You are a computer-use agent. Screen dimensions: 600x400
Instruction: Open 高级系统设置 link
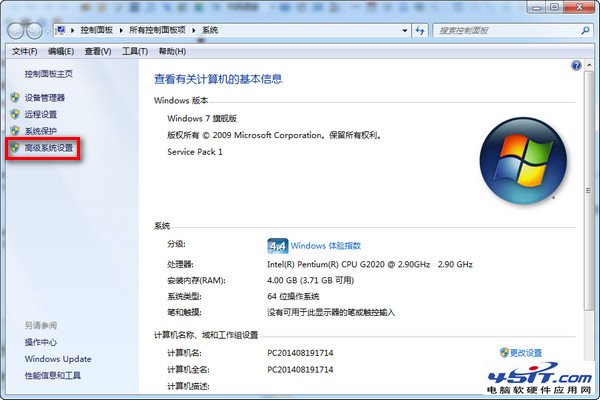(x=49, y=148)
